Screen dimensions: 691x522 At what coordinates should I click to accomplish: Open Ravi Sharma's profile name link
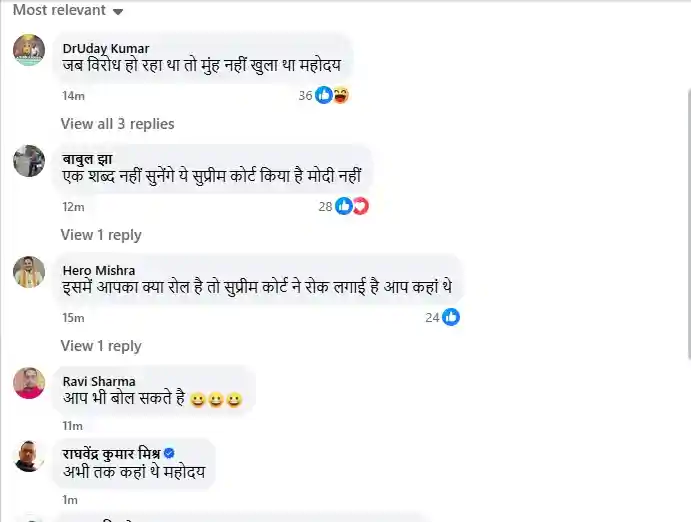coord(99,381)
